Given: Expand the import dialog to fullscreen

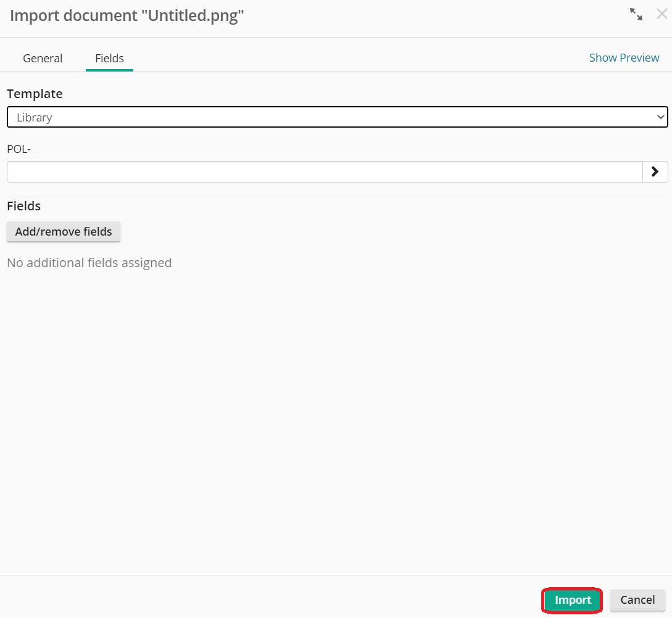Looking at the screenshot, I should point(636,14).
